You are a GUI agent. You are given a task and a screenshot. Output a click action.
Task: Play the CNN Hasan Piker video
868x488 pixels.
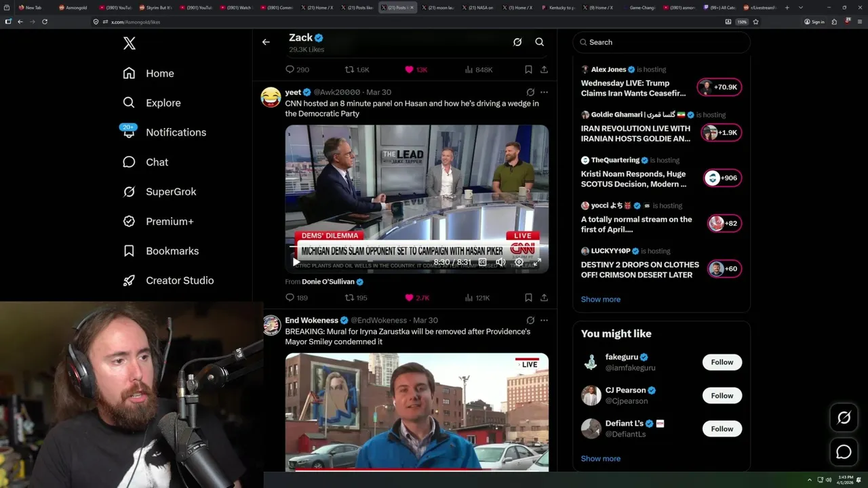point(296,262)
